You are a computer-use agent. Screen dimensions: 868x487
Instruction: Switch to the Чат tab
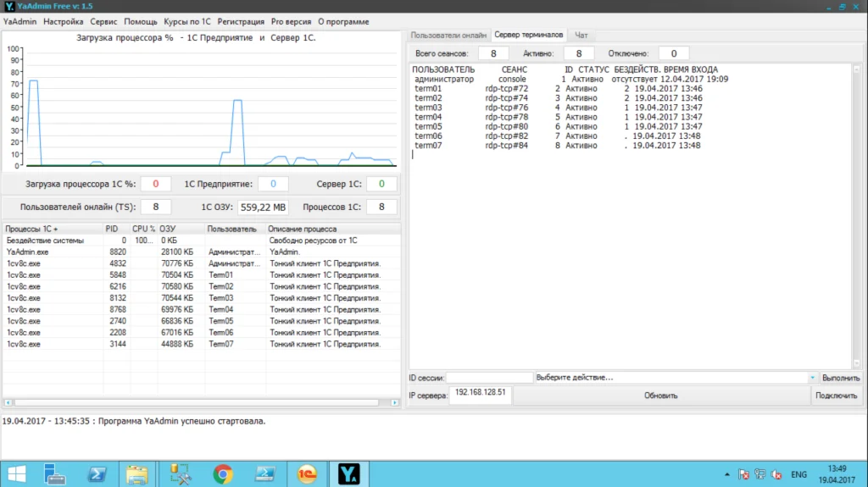pyautogui.click(x=581, y=36)
